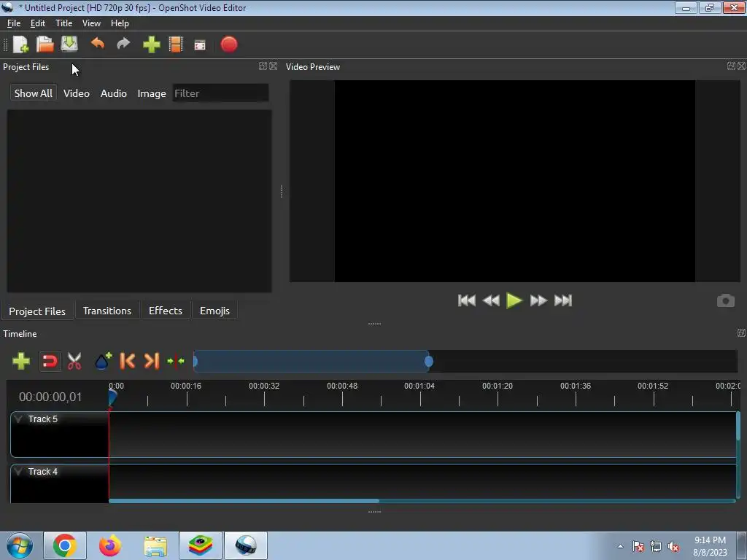Open BlueStacks from the taskbar
Image resolution: width=747 pixels, height=560 pixels.
(x=201, y=545)
